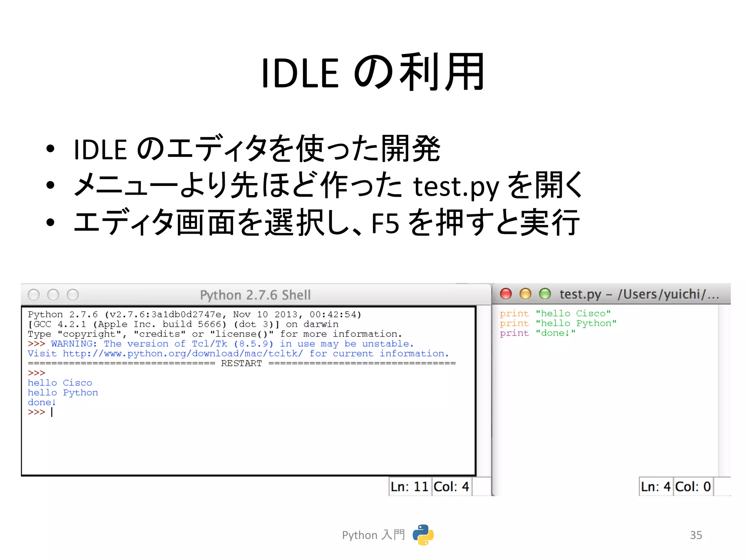Click the Col: 0 status in editor
This screenshot has height=560, width=747.
693,487
